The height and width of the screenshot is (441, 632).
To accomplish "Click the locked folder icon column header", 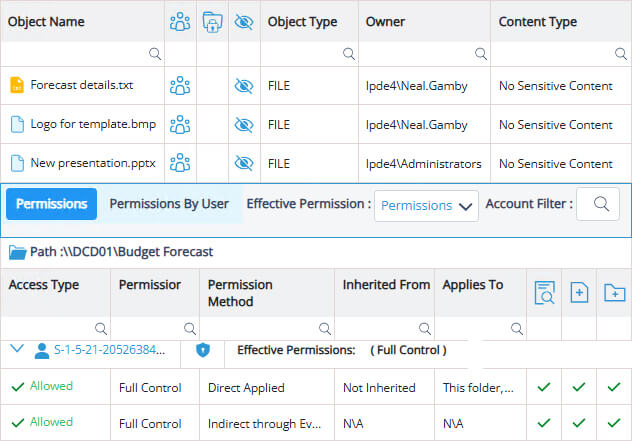I will 211,21.
